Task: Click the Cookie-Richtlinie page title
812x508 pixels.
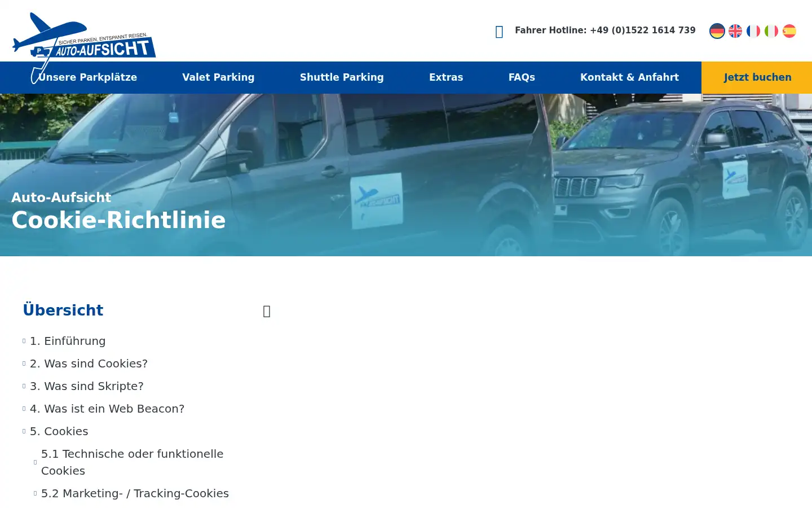Action: [118, 220]
